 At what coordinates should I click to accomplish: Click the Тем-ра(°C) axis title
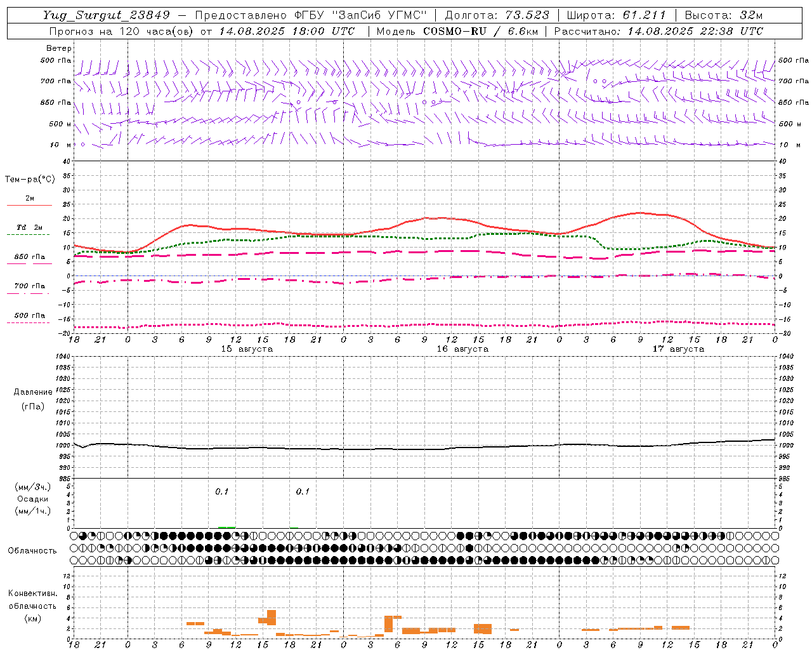(30, 180)
